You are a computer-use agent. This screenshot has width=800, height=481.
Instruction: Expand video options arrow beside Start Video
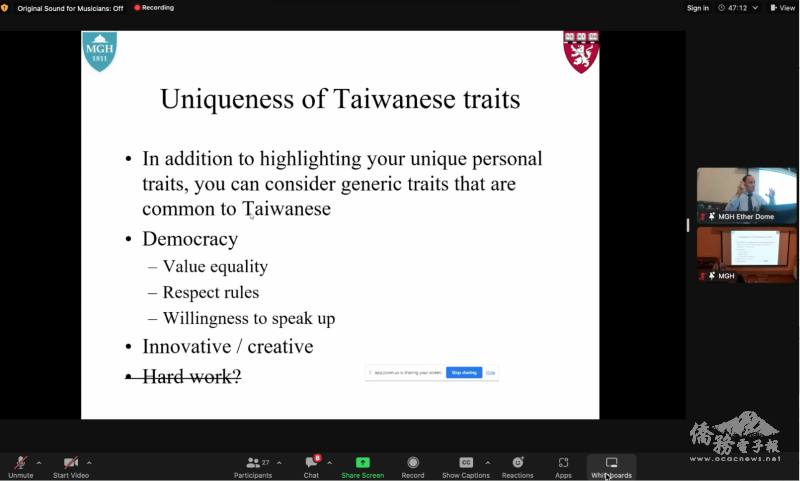click(x=89, y=462)
